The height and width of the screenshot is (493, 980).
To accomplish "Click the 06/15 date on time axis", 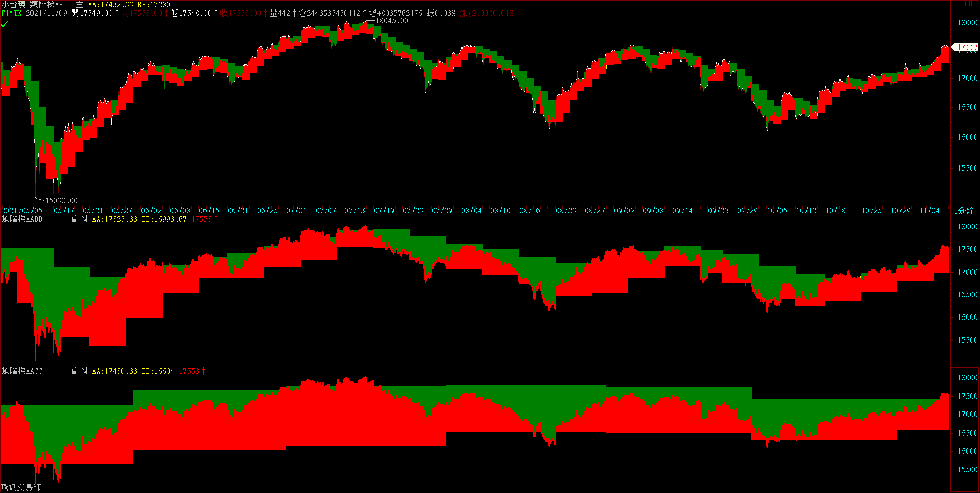I will click(209, 211).
